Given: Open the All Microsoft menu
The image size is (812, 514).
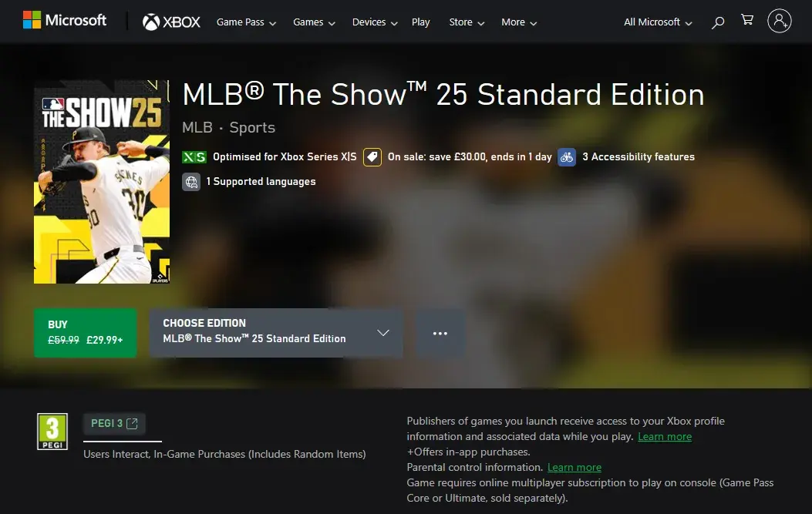Looking at the screenshot, I should (x=658, y=22).
